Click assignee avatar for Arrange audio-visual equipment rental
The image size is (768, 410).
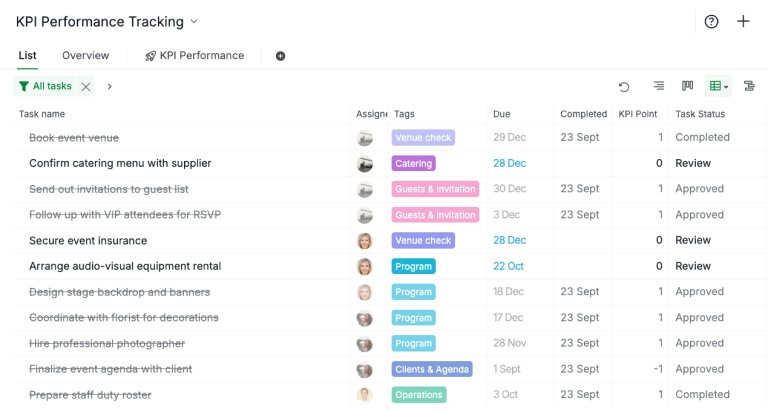[x=365, y=266]
